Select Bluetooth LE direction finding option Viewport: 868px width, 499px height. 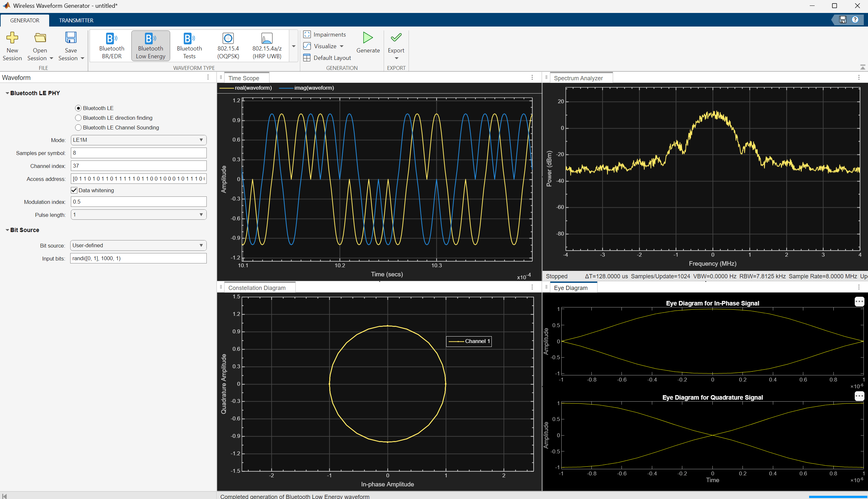pos(78,118)
